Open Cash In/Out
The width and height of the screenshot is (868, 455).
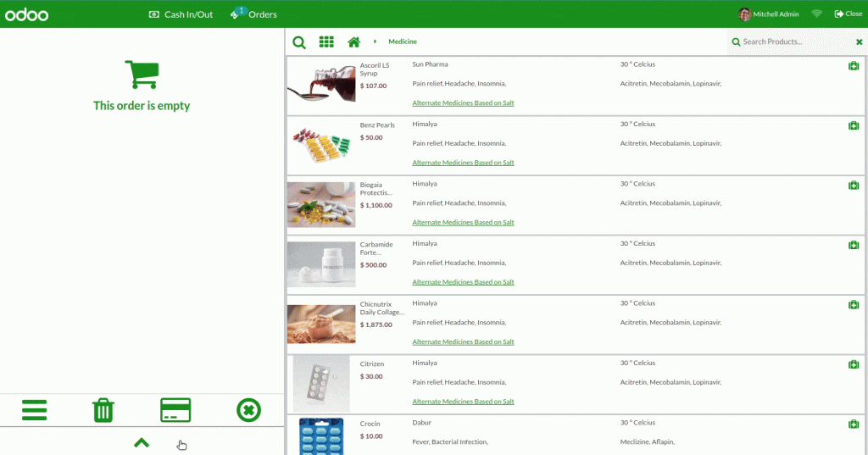point(181,14)
